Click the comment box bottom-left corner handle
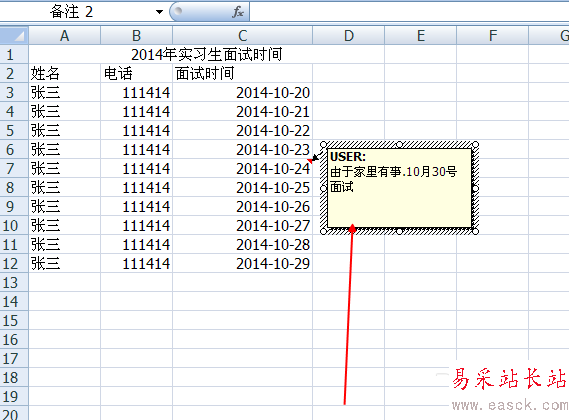Image resolution: width=569 pixels, height=420 pixels. click(x=323, y=231)
